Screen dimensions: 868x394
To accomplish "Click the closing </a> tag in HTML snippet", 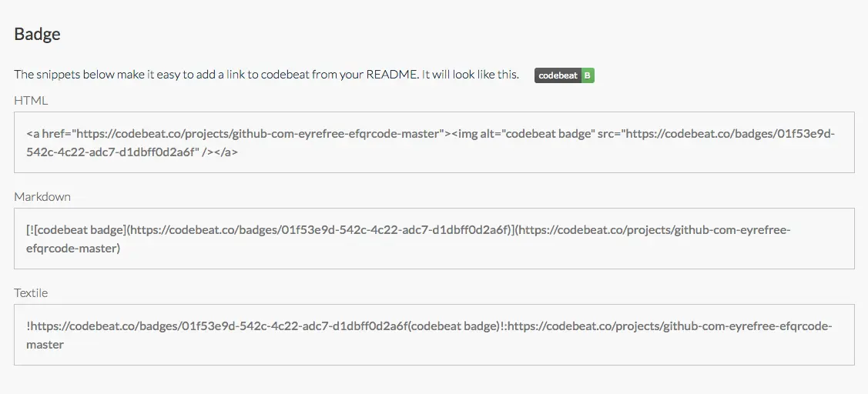I will coord(227,152).
